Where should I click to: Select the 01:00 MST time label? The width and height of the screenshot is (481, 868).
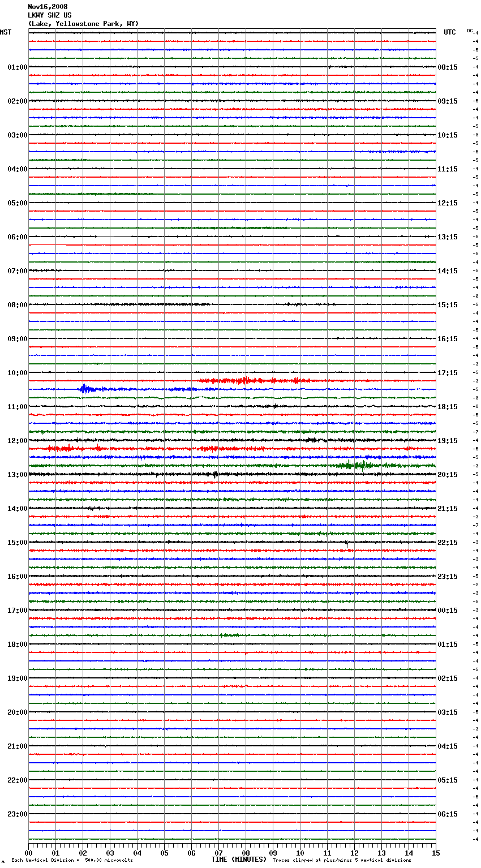point(18,67)
